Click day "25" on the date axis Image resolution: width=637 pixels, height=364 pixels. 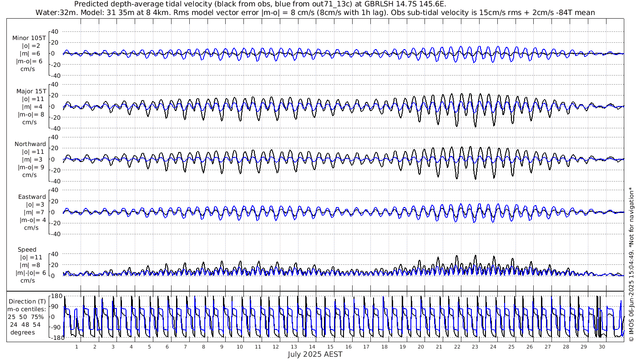pyautogui.click(x=511, y=347)
